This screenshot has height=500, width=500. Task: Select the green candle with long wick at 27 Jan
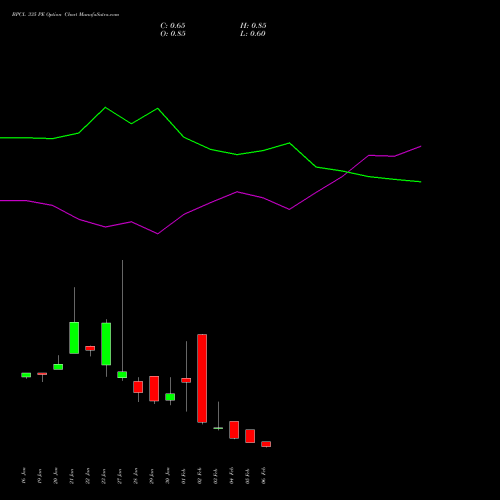[122, 375]
